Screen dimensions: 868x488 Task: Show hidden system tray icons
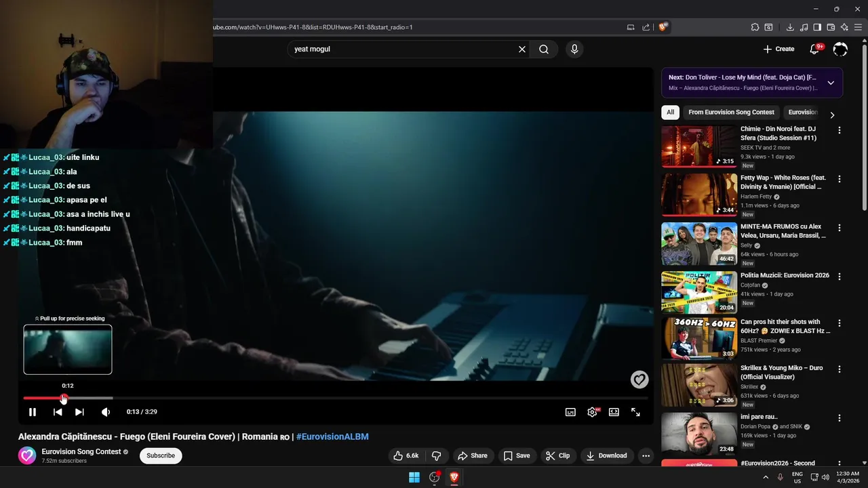(766, 477)
